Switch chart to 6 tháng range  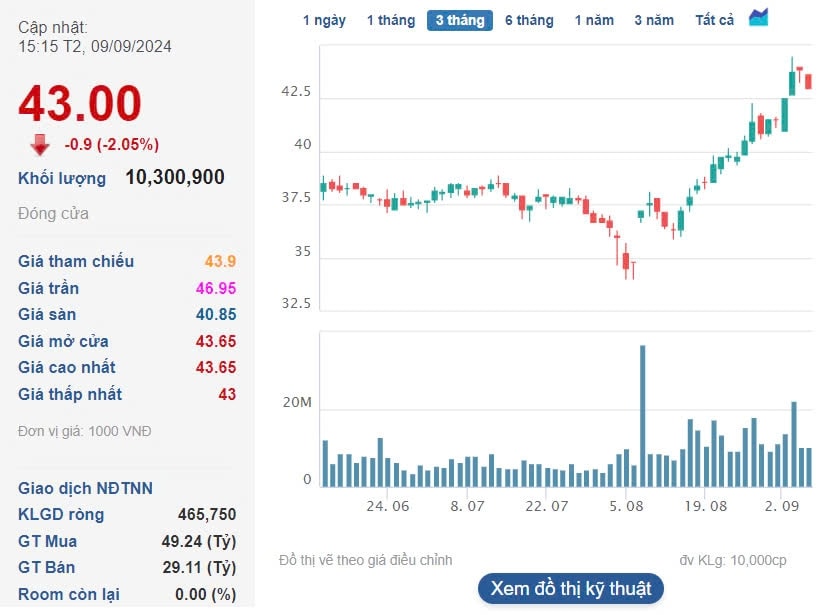pyautogui.click(x=529, y=20)
